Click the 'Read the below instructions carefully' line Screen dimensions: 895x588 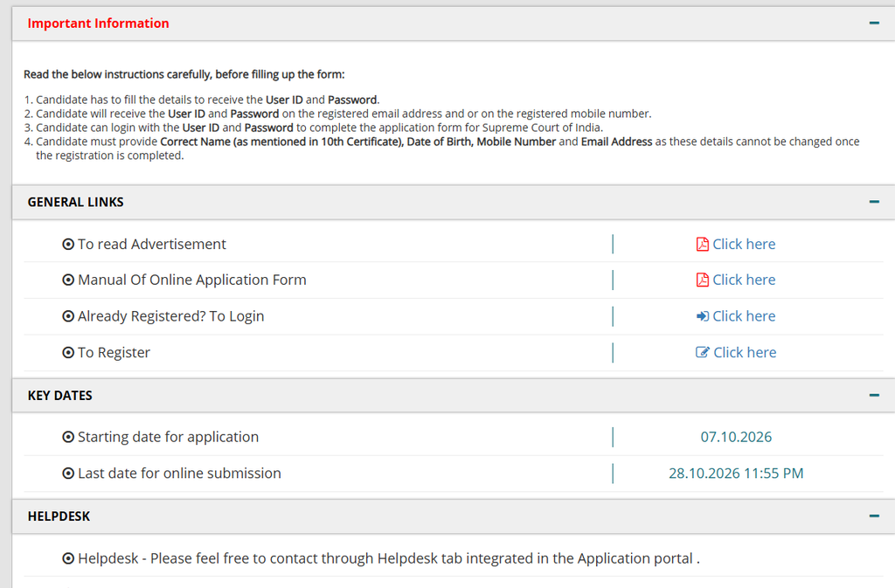click(184, 75)
